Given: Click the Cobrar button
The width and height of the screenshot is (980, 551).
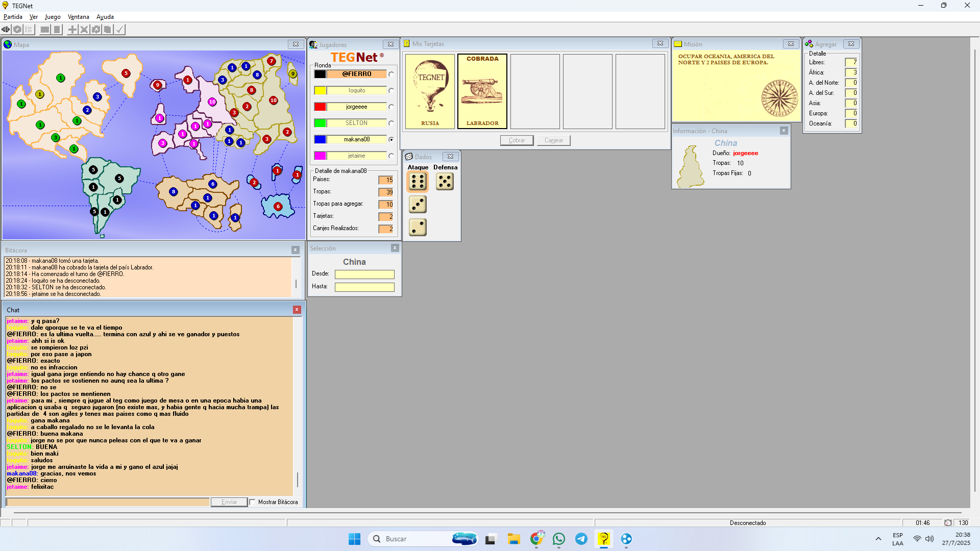Looking at the screenshot, I should coord(517,140).
